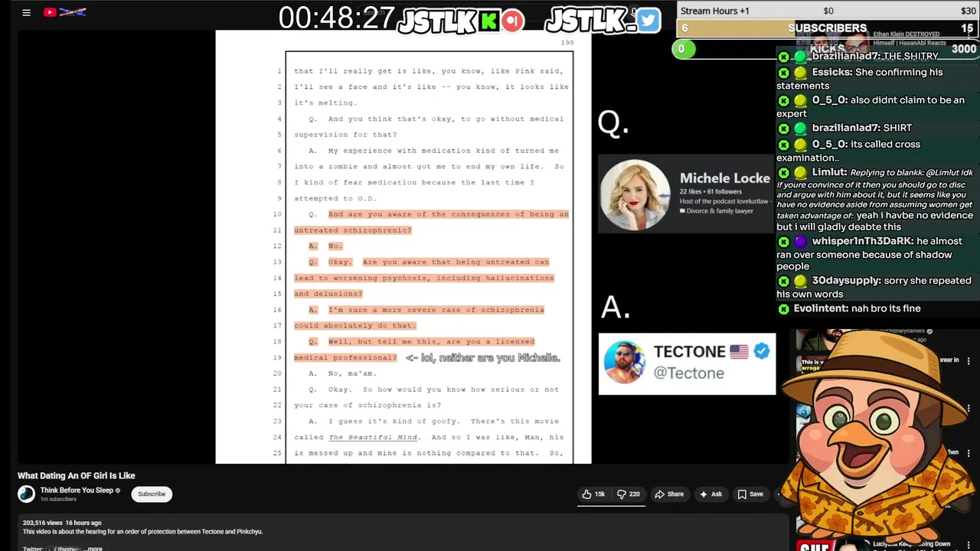The image size is (980, 551).
Task: Open the Think Before You Sleep channel name
Action: click(x=77, y=491)
